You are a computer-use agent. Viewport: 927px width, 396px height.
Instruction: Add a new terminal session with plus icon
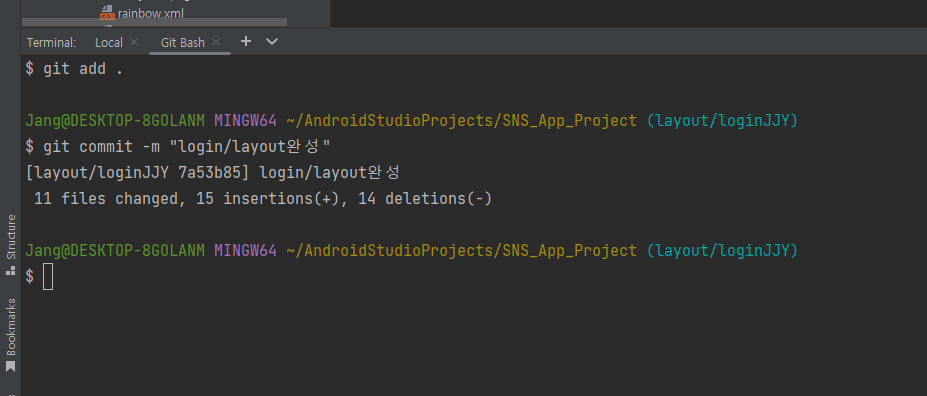[x=246, y=41]
